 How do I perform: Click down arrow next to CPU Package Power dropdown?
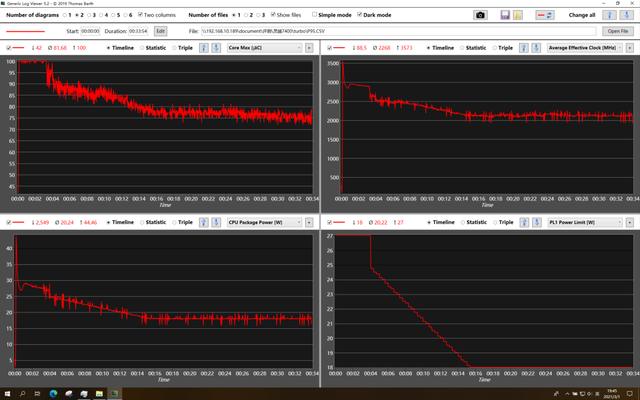[216, 222]
